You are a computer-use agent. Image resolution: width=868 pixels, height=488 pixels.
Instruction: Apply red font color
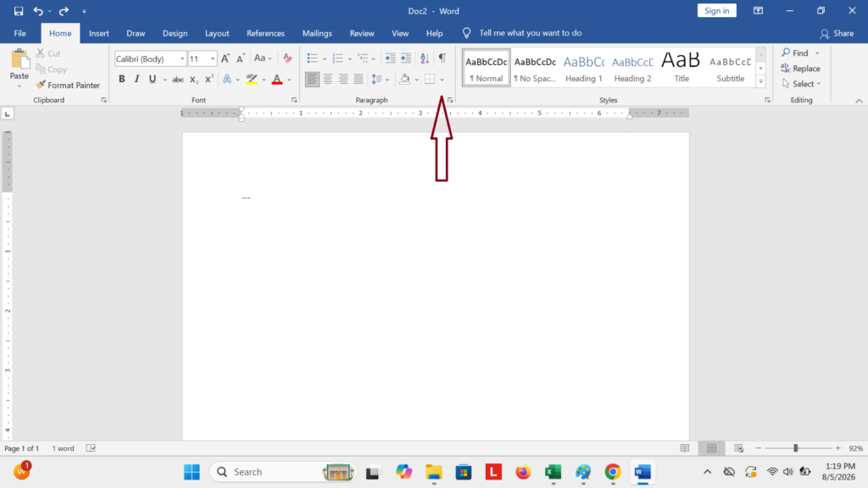[x=277, y=79]
